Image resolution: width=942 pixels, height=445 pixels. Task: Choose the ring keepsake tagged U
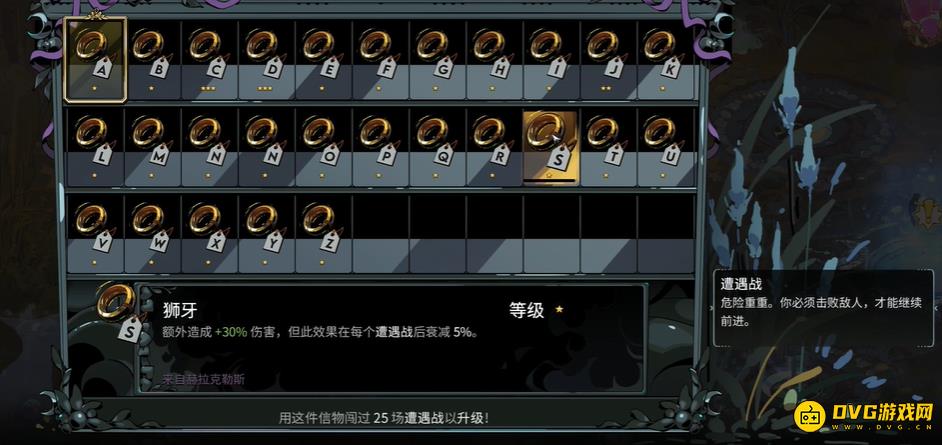coord(665,147)
